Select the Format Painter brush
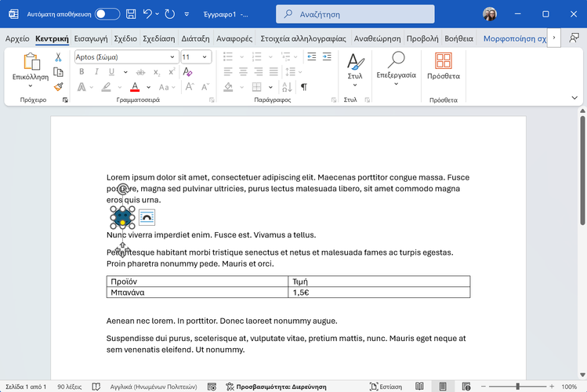The height and width of the screenshot is (392, 587). pyautogui.click(x=58, y=87)
